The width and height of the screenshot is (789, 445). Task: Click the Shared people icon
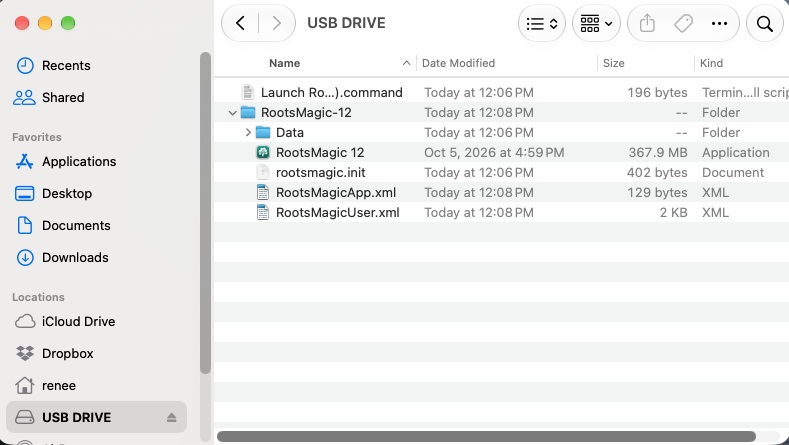pos(24,97)
